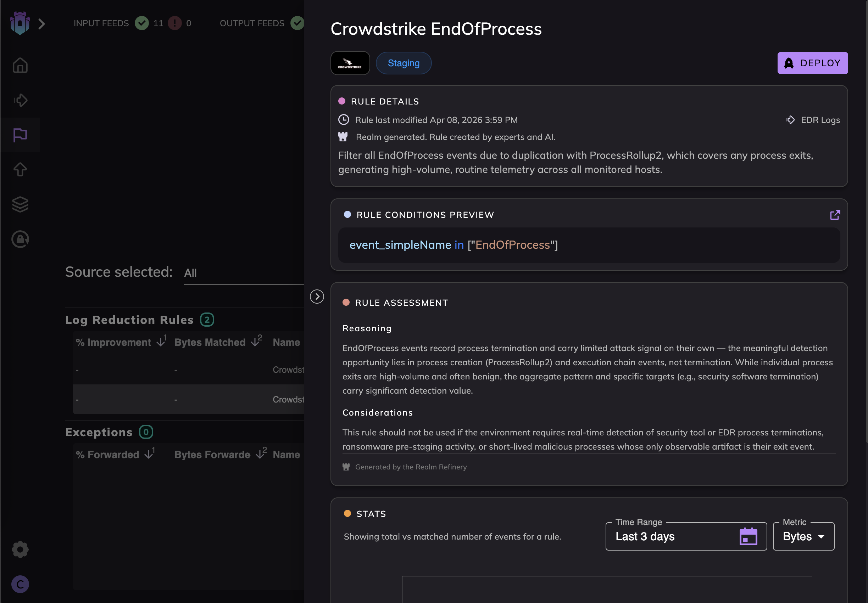Screen dimensions: 868x603
Task: Open the lock refresh icon in sidebar
Action: pos(20,239)
